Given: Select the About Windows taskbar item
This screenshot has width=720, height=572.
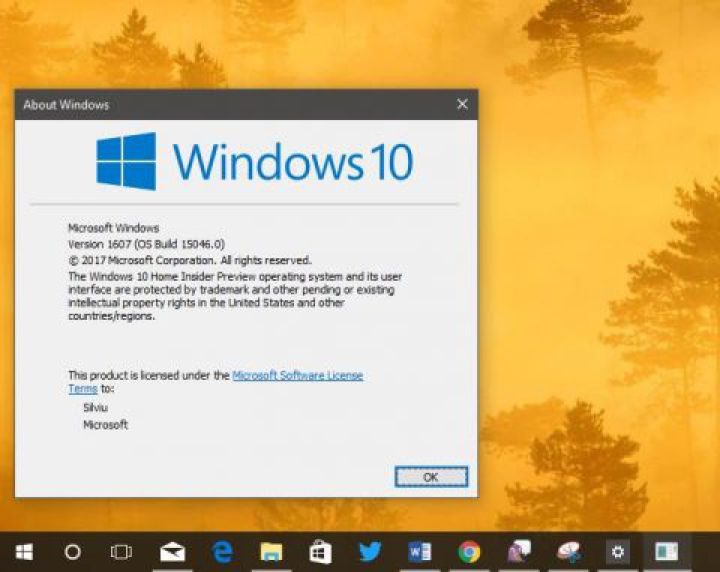Looking at the screenshot, I should (x=667, y=551).
